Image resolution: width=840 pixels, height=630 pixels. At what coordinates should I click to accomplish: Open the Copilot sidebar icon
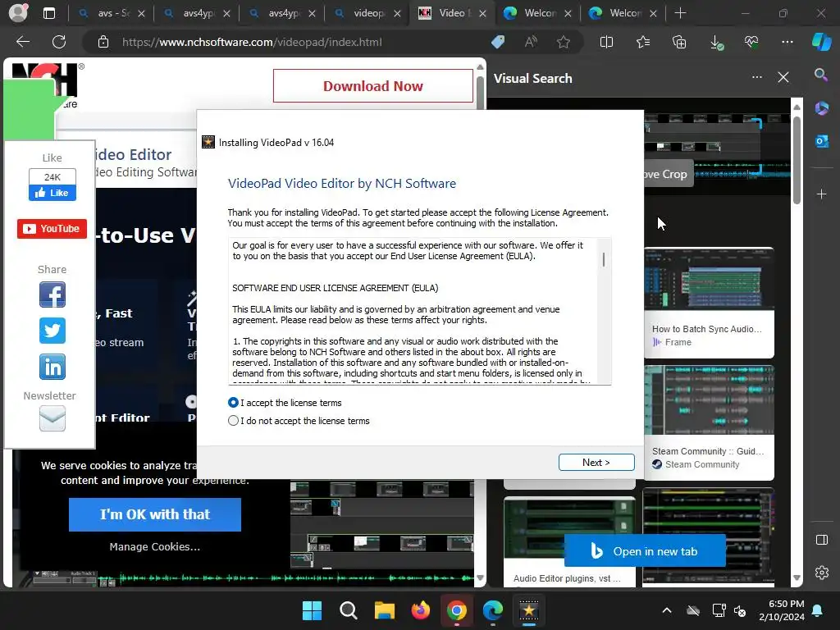pos(821,42)
